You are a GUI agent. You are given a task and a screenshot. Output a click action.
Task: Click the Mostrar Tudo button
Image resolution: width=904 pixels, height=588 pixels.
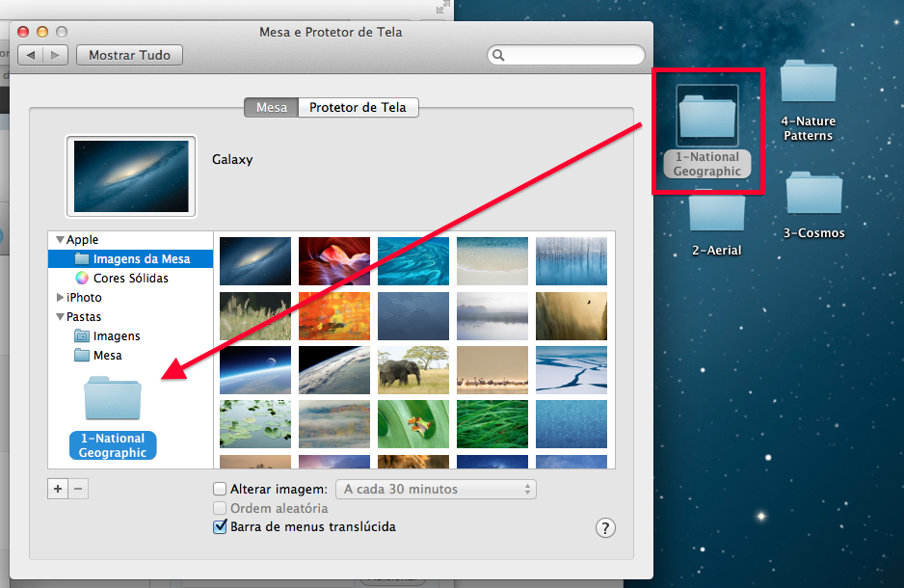click(129, 55)
